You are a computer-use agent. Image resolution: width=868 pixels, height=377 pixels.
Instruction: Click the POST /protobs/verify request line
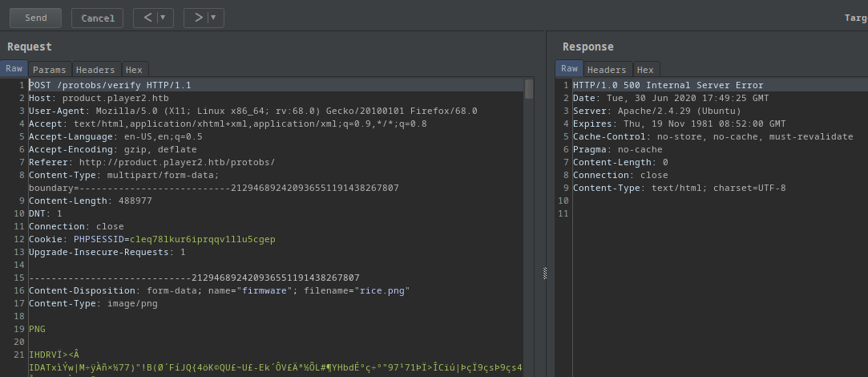point(110,85)
